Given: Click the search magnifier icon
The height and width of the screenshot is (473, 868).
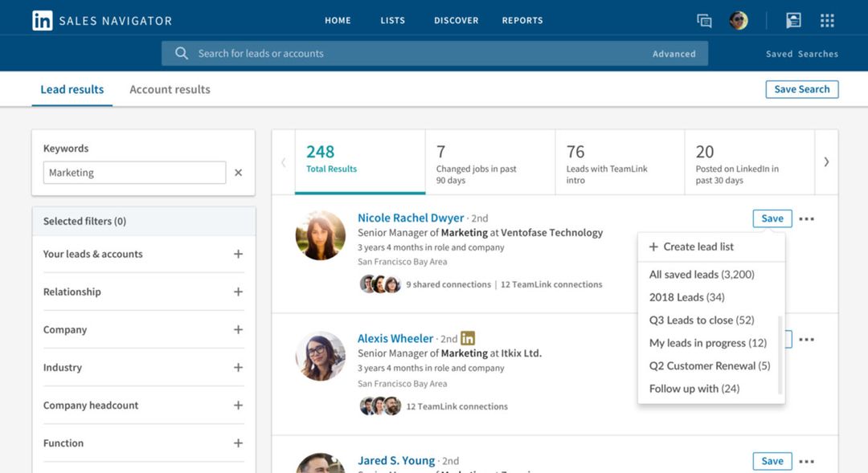Looking at the screenshot, I should pyautogui.click(x=182, y=53).
